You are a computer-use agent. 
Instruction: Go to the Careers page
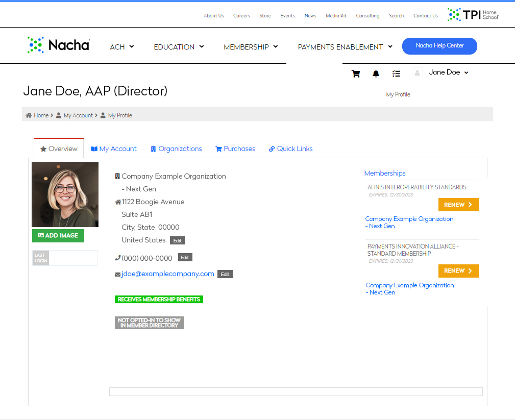pyautogui.click(x=241, y=16)
